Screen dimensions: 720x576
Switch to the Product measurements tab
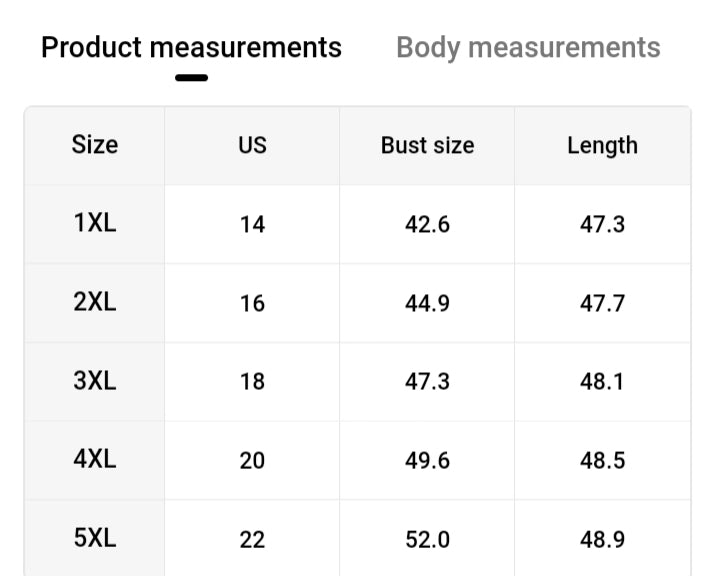pyautogui.click(x=191, y=47)
